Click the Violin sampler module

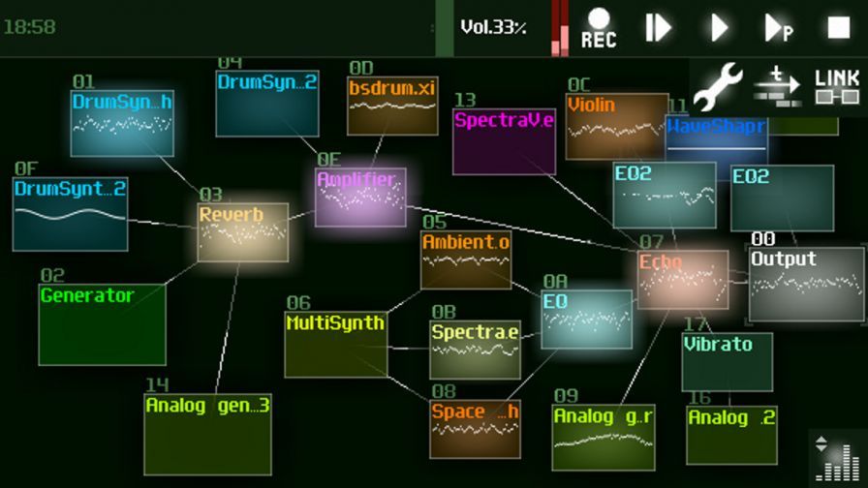tap(616, 126)
